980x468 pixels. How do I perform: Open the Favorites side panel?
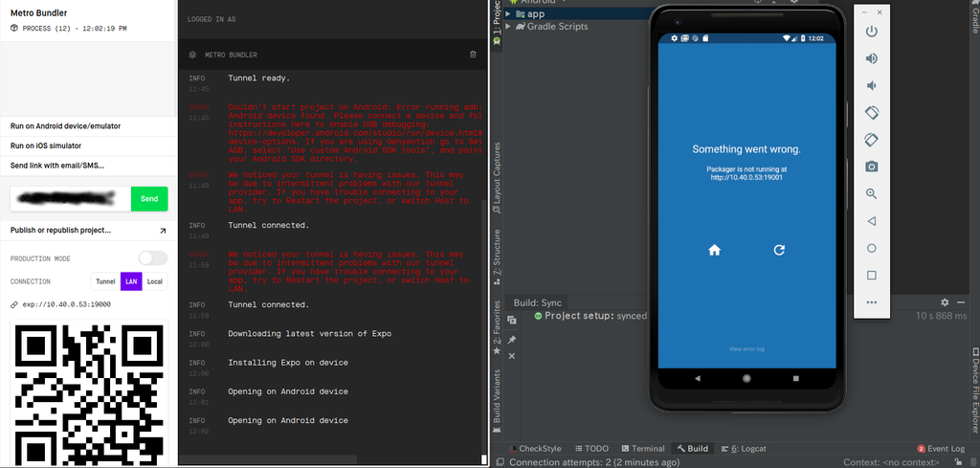tap(497, 326)
